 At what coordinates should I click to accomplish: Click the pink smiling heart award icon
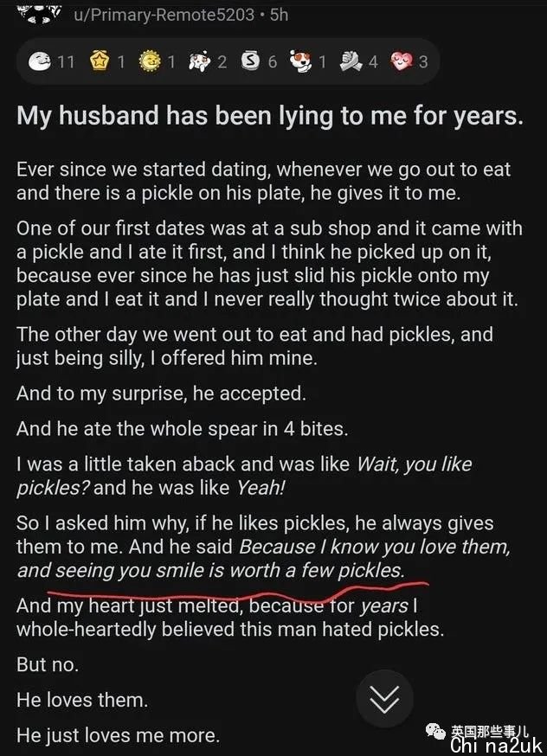coord(402,61)
